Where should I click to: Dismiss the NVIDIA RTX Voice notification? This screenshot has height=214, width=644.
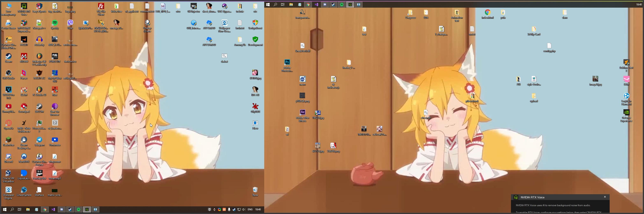tap(605, 197)
